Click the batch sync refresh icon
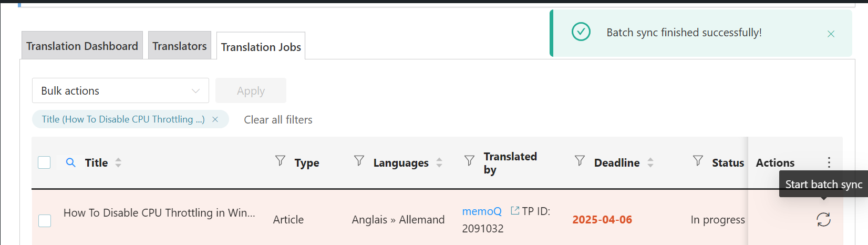868x245 pixels. coord(823,219)
